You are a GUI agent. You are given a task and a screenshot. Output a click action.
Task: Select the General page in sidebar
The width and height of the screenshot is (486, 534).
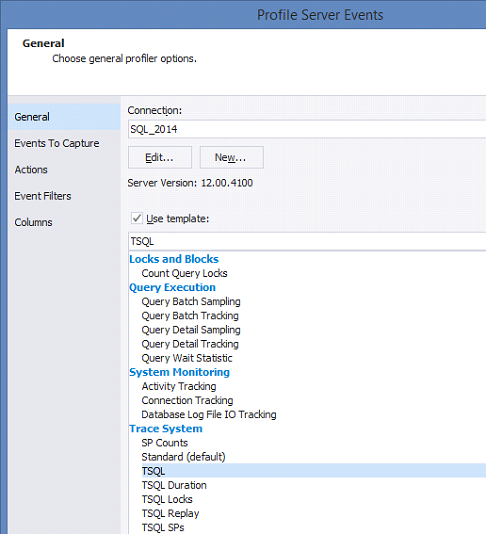[64, 117]
